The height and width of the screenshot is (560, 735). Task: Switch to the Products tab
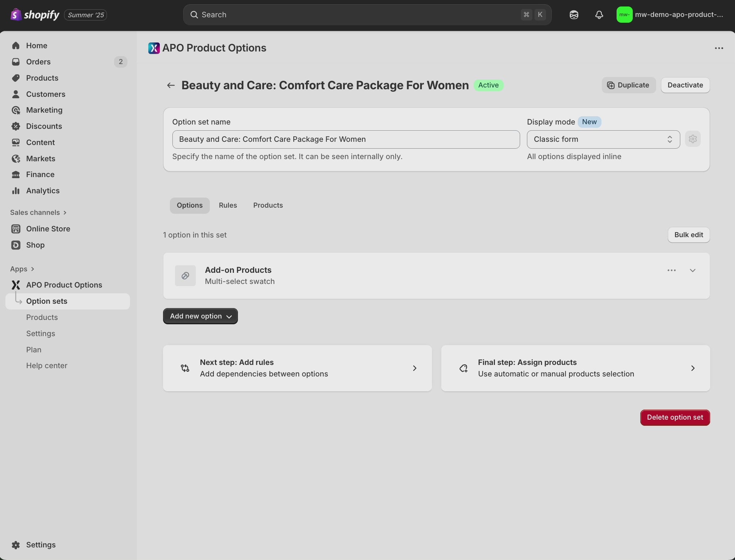coord(268,206)
